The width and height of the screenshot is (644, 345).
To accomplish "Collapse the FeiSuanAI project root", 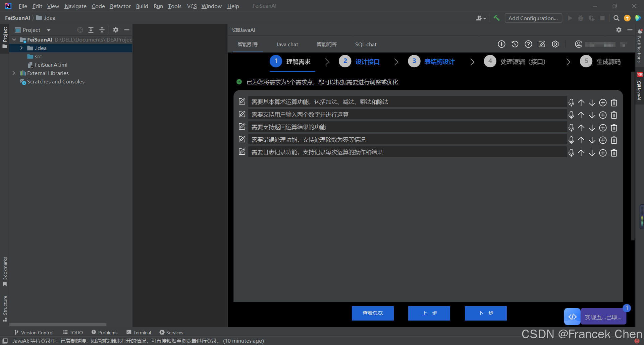I will click(14, 40).
